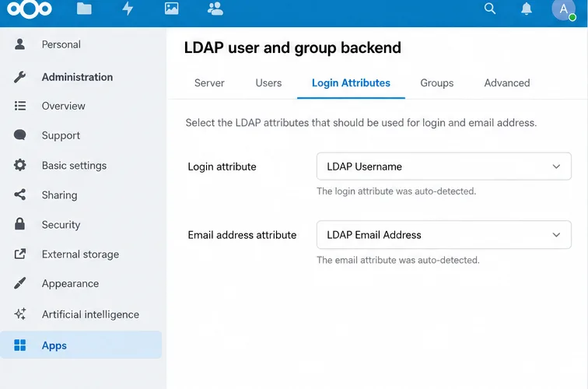Open the Contacts app icon

pos(215,9)
